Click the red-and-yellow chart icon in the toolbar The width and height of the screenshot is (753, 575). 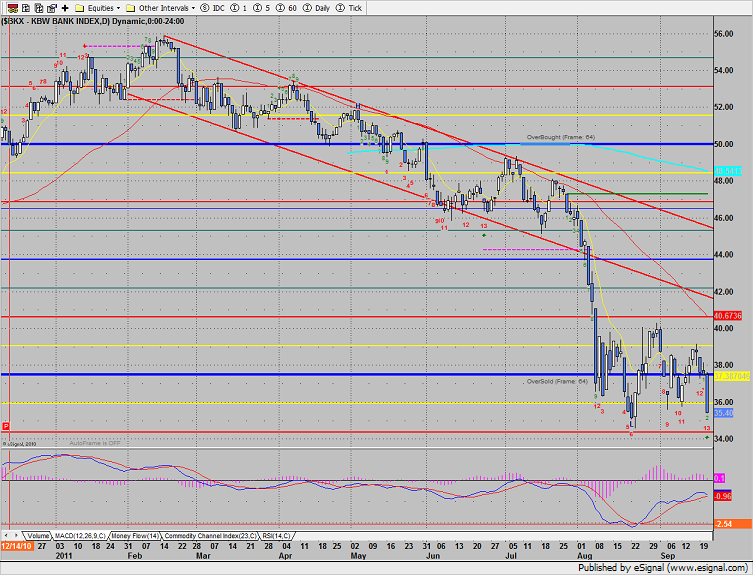pyautogui.click(x=13, y=8)
